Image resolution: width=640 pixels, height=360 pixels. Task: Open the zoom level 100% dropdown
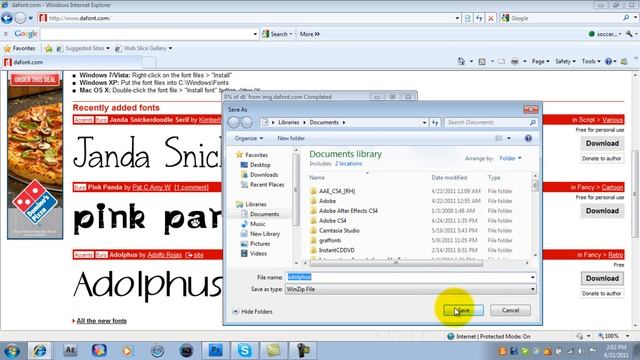coord(627,336)
